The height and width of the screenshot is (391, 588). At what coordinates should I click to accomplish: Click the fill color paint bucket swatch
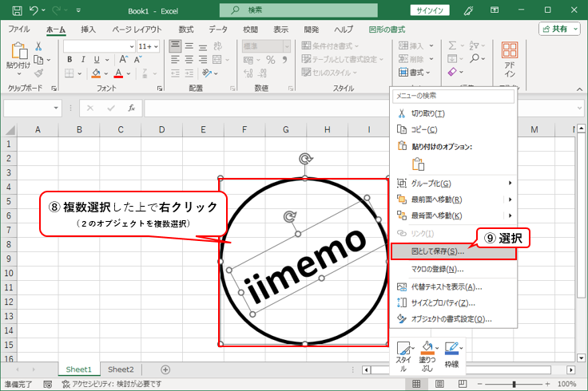(x=96, y=73)
